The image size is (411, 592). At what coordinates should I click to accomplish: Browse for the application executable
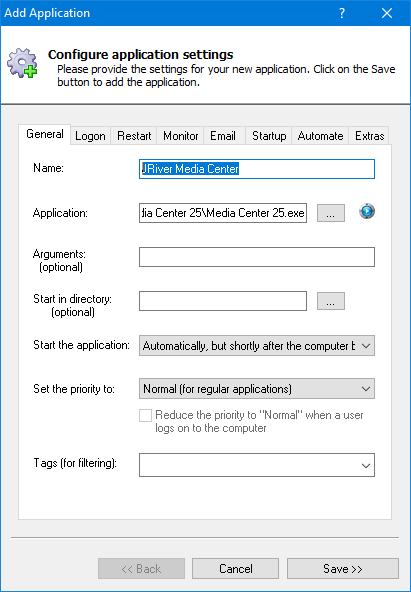coord(331,213)
